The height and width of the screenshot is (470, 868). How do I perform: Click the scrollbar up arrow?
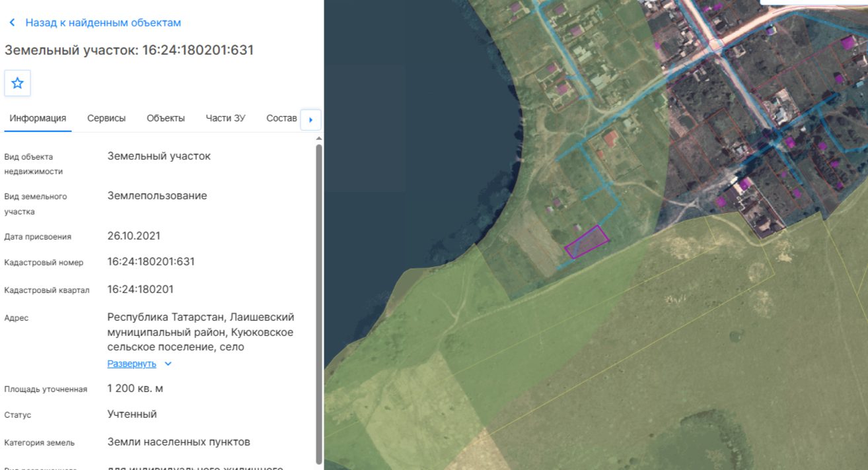click(320, 139)
